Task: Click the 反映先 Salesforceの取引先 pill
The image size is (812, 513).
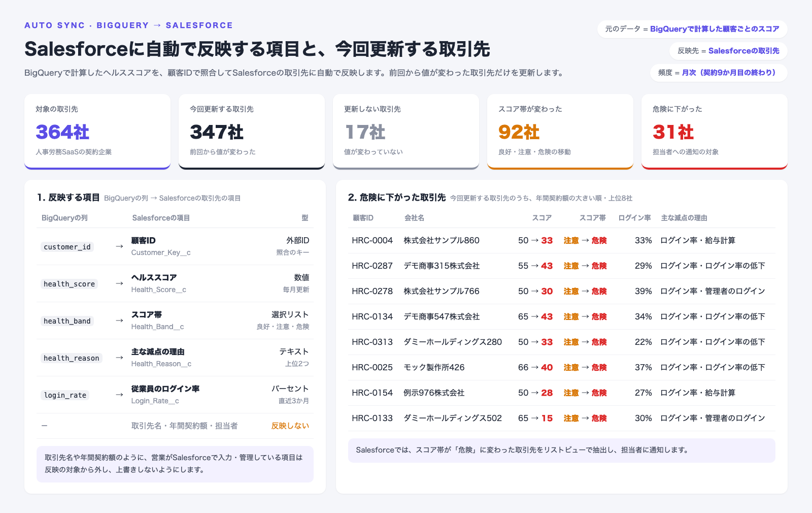Action: click(728, 51)
